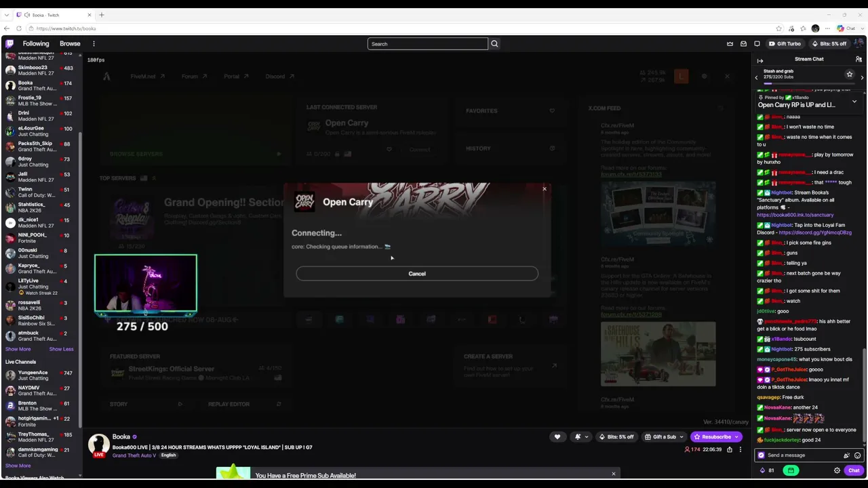The image size is (868, 488).
Task: Select the Booka - Twitch browser tab
Action: click(x=54, y=15)
